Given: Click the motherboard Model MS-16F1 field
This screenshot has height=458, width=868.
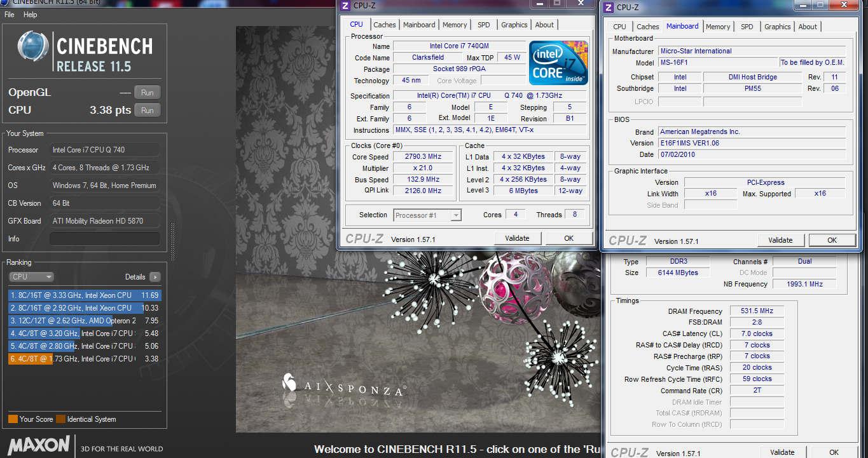Looking at the screenshot, I should (x=719, y=63).
